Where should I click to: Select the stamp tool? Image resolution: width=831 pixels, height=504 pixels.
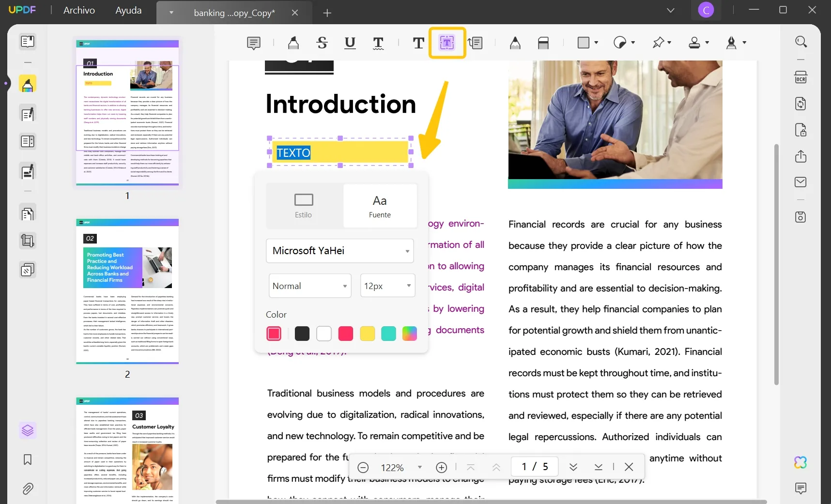point(694,43)
